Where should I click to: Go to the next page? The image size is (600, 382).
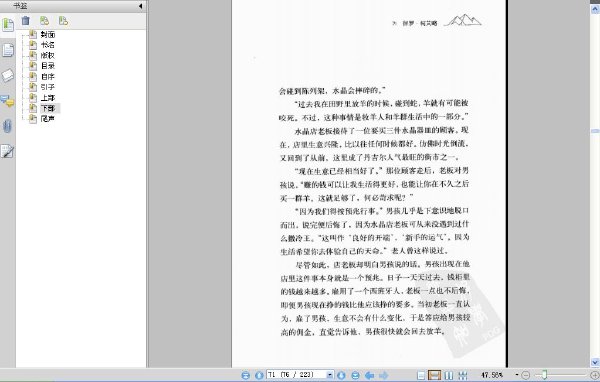click(341, 375)
